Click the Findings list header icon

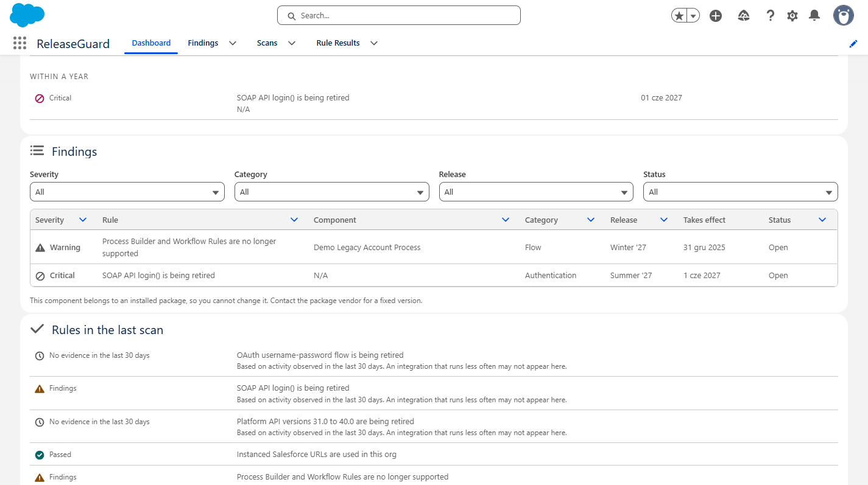[x=37, y=150]
